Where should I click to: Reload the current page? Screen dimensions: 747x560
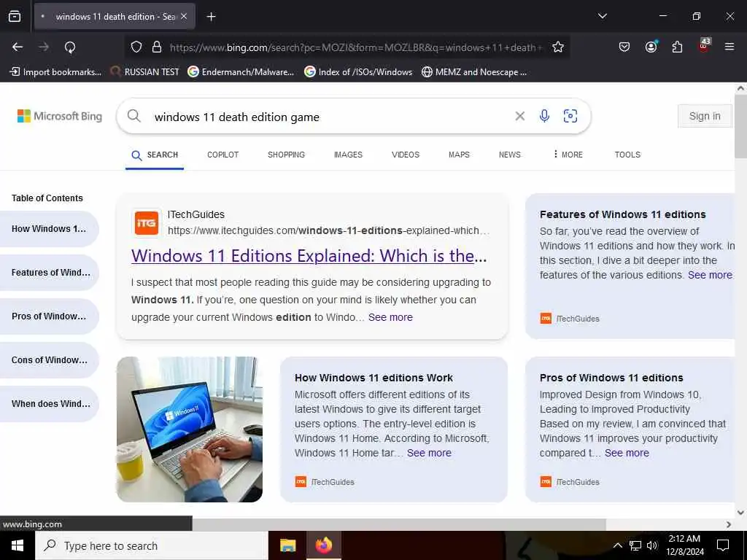click(70, 47)
